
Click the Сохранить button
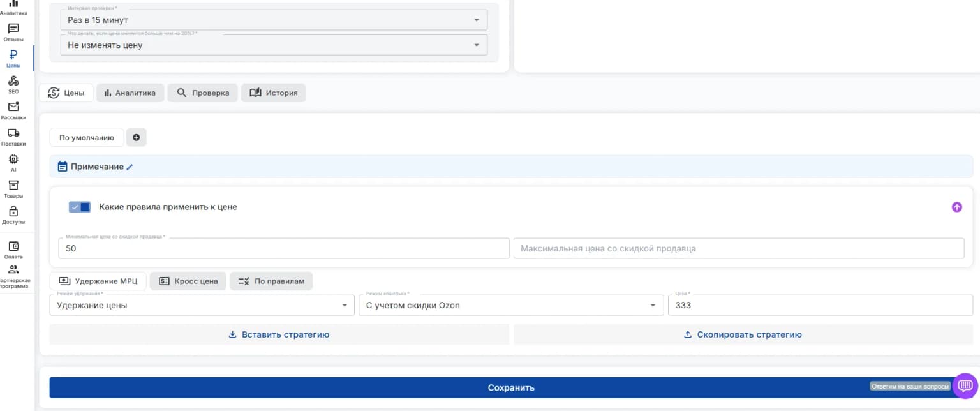coord(511,387)
